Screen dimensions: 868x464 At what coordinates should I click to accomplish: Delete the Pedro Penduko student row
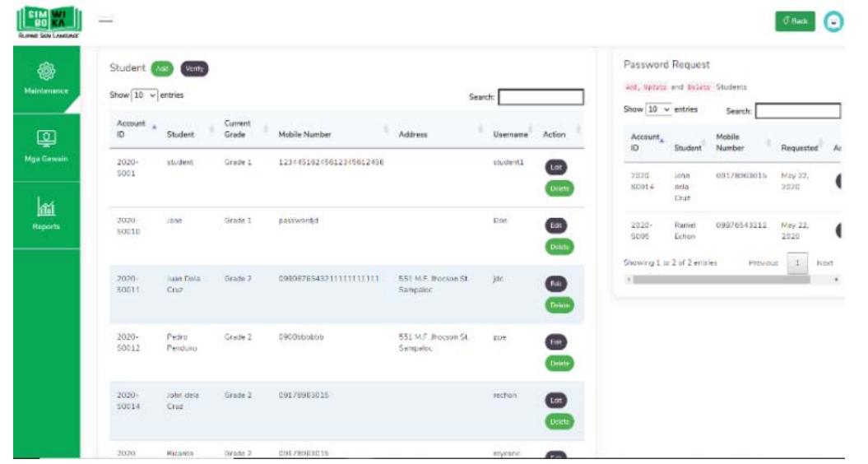click(559, 363)
